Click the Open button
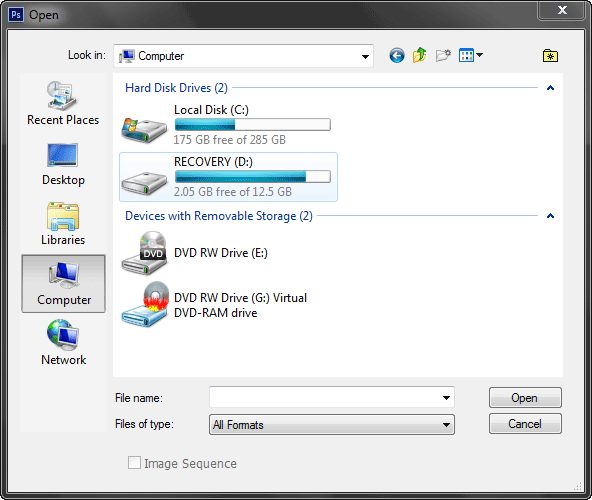Image resolution: width=592 pixels, height=500 pixels. click(x=525, y=398)
